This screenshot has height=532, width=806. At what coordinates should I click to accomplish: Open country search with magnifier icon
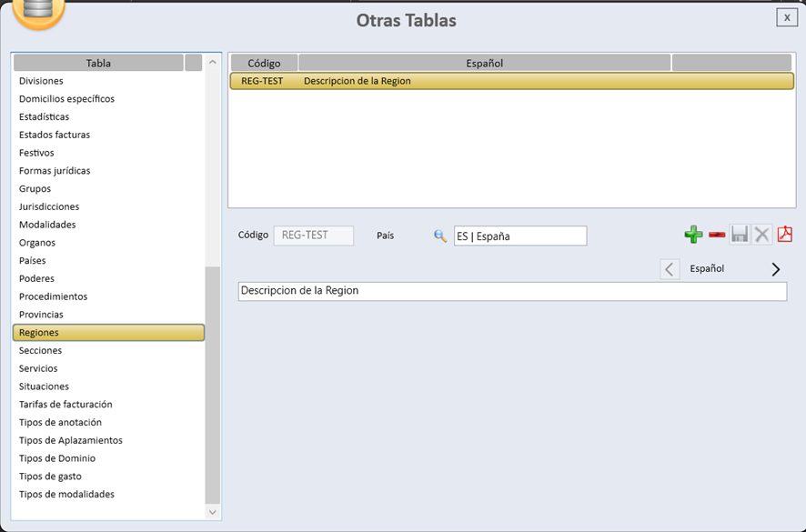click(x=440, y=236)
